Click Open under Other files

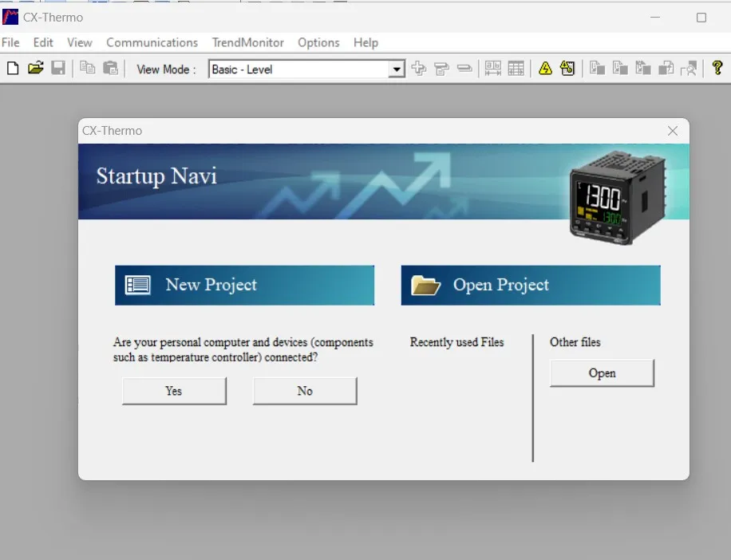point(602,373)
